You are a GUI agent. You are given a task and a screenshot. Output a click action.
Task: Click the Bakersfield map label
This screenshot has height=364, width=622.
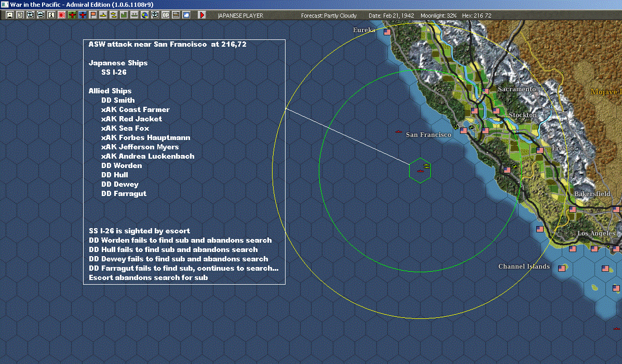592,194
